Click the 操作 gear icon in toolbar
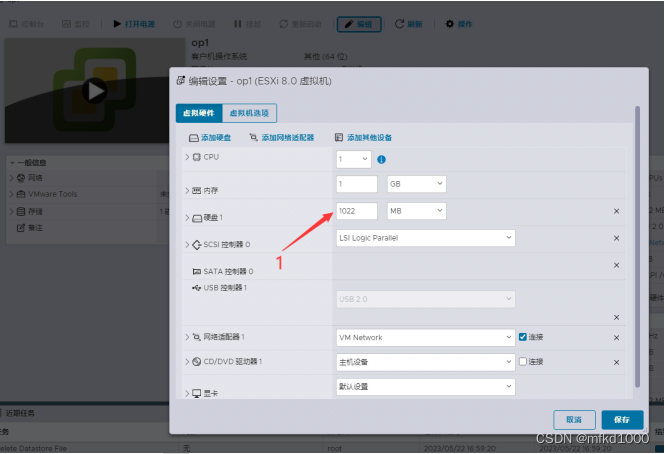The image size is (665, 454). click(450, 24)
